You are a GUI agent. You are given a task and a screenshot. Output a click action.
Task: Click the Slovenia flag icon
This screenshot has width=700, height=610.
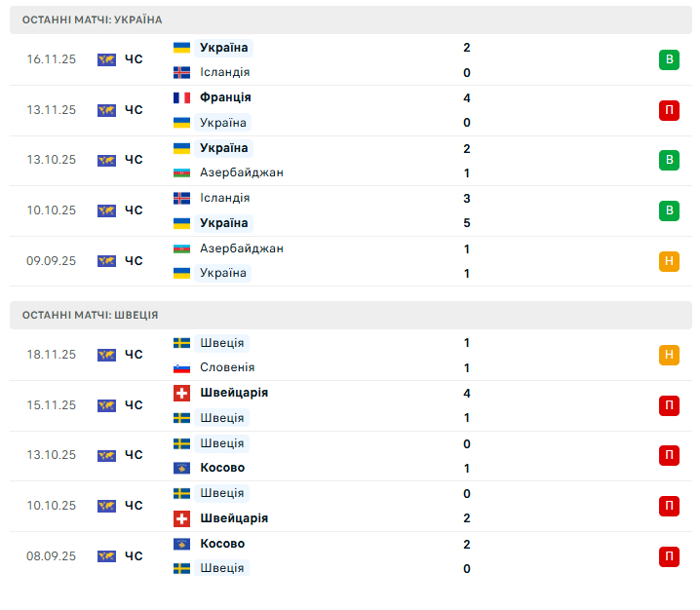click(181, 367)
